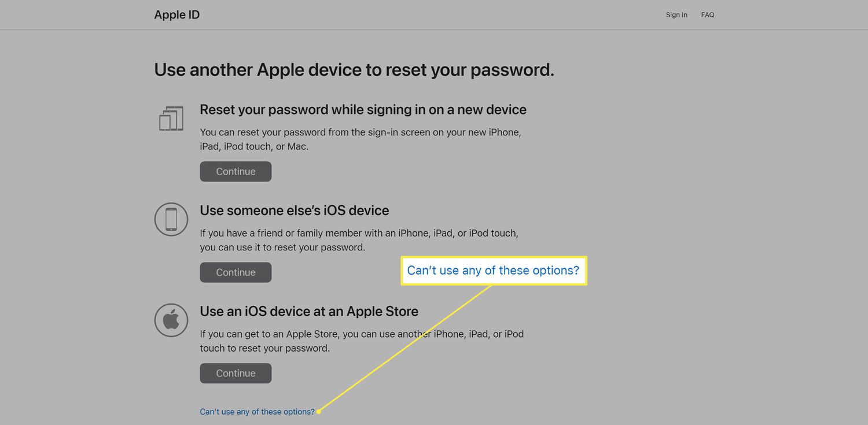Open the FAQ menu item
The height and width of the screenshot is (425, 868).
tap(707, 15)
